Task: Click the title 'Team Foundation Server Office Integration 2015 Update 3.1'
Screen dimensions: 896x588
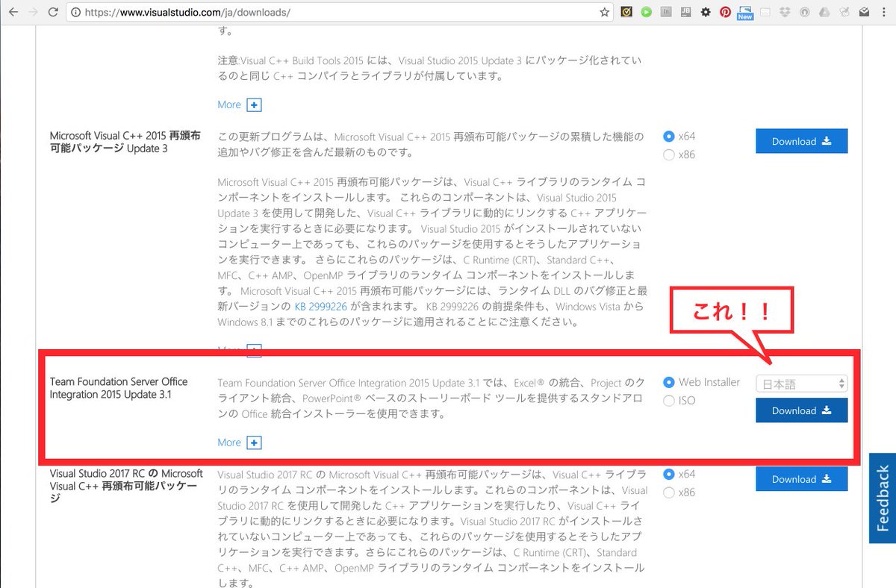Action: pyautogui.click(x=119, y=388)
